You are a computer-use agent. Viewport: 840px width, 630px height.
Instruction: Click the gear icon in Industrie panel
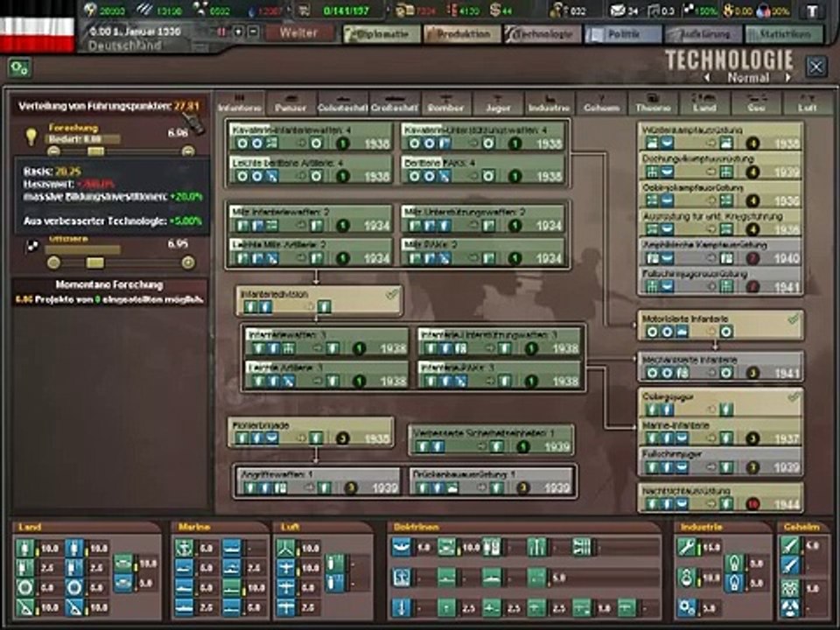pos(687,607)
